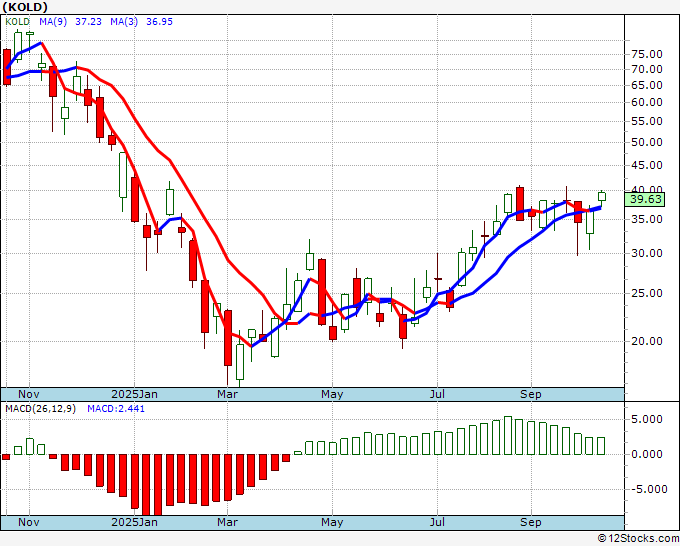Open the 12Stocks.com copyright link
Screen dimensions: 680x546
coord(638,538)
